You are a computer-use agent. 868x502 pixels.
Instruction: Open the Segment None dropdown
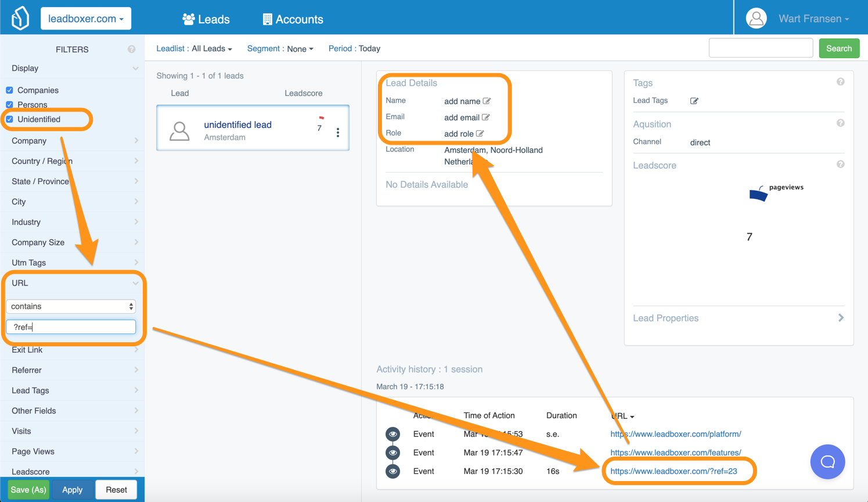[300, 49]
